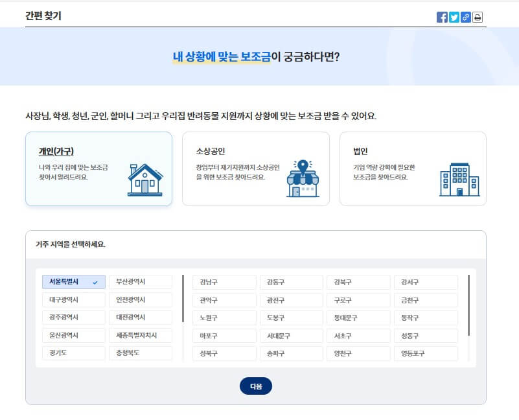Switch to the 소상공인 category card
The width and height of the screenshot is (519, 420).
pyautogui.click(x=256, y=169)
